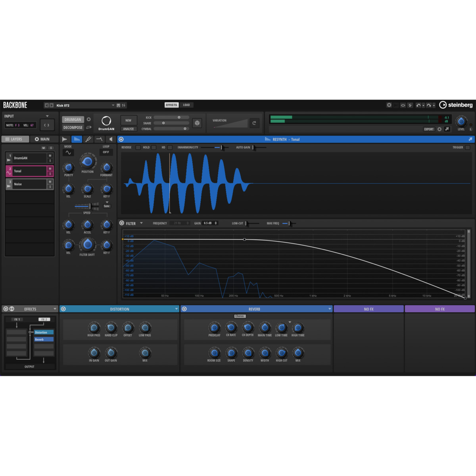This screenshot has width=476, height=476.
Task: Select the pitch tuning-fork section icon
Action: coord(88,139)
